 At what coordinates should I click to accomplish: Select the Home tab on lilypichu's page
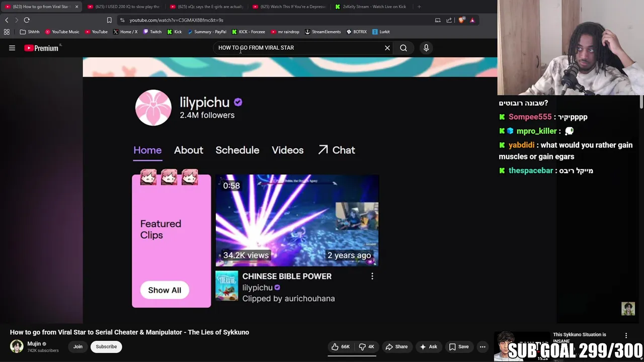(x=147, y=150)
